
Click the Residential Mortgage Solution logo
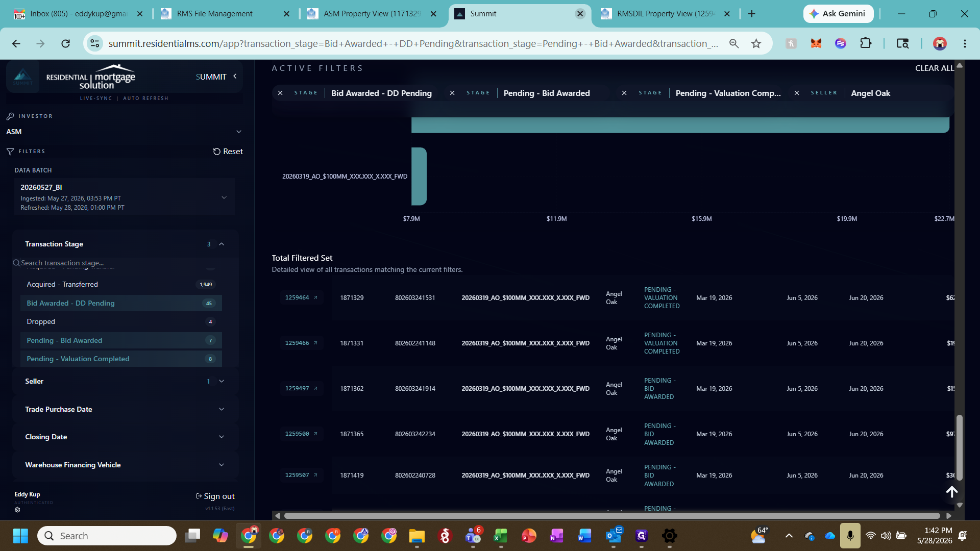tap(91, 77)
